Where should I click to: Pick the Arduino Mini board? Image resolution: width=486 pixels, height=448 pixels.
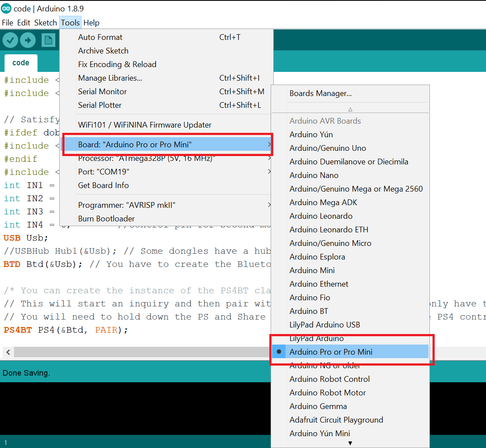350,270
